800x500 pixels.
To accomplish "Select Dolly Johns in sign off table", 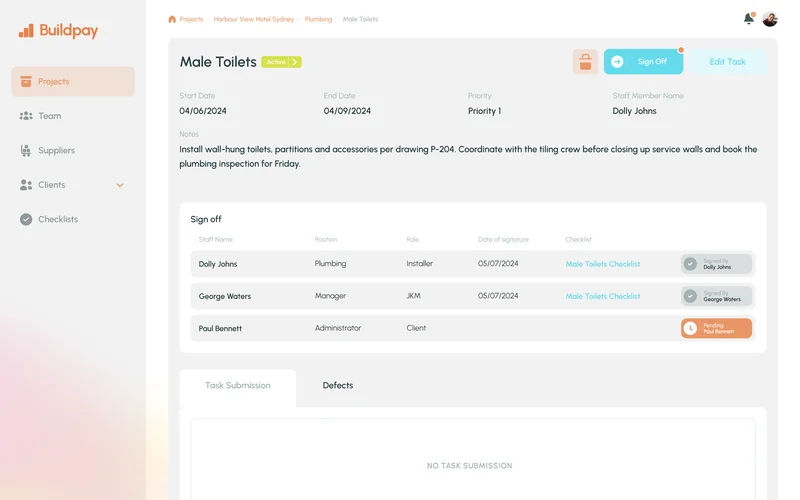I will pyautogui.click(x=218, y=264).
